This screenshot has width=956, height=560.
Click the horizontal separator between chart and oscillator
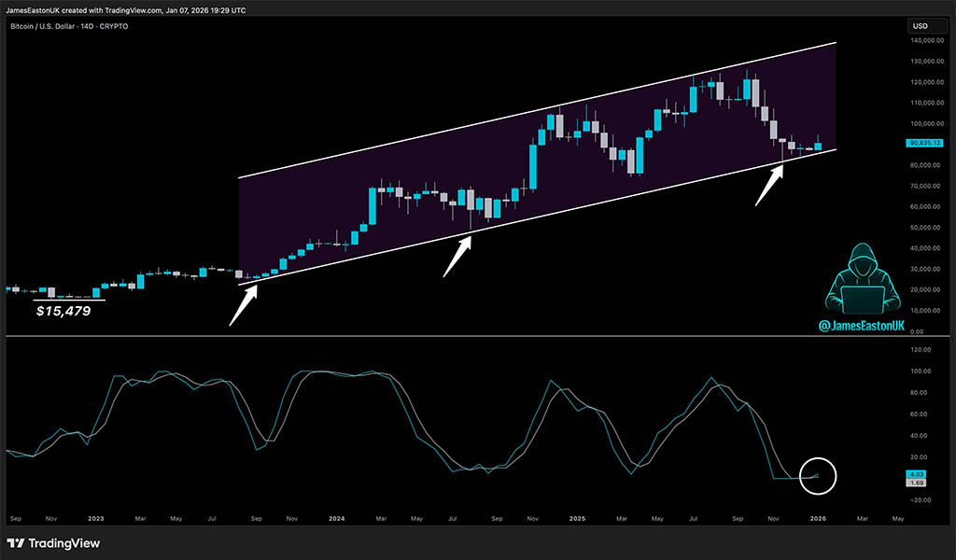click(467, 336)
